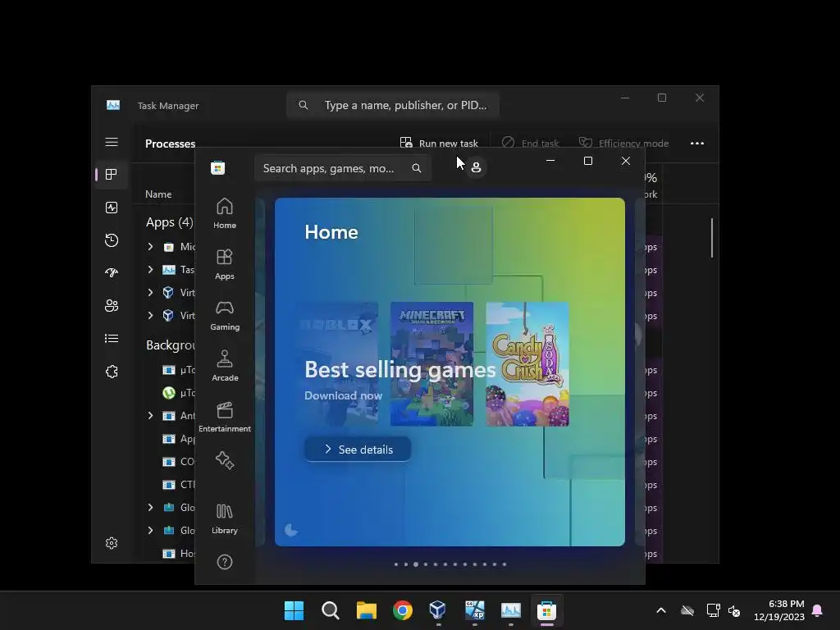Expand the first Virt... app row
This screenshot has height=630, width=840.
[151, 293]
